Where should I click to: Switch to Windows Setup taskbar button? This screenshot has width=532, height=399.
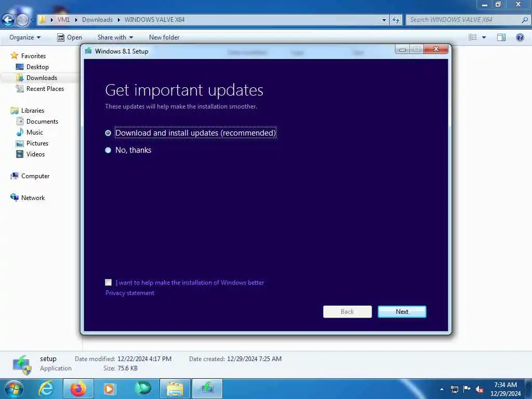(207, 389)
